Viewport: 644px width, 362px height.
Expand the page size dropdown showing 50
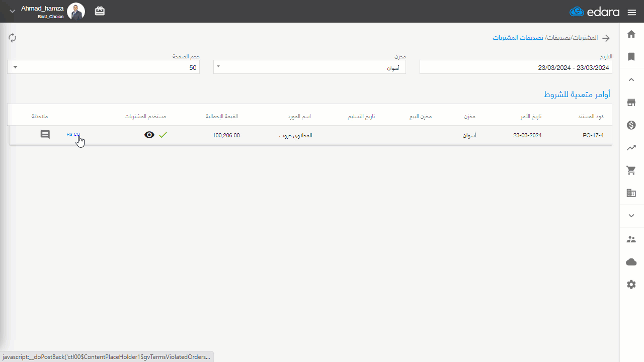[103, 67]
